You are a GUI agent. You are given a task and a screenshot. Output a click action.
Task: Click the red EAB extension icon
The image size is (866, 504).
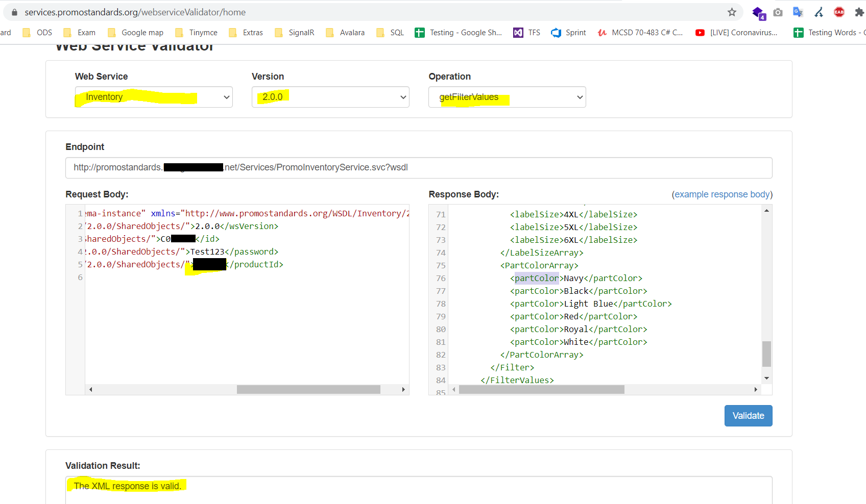(x=839, y=12)
